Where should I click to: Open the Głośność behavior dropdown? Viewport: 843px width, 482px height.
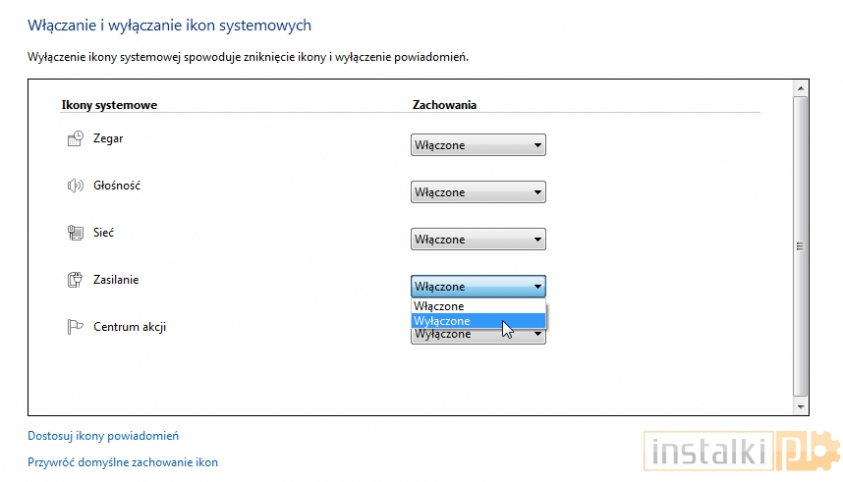coord(478,193)
